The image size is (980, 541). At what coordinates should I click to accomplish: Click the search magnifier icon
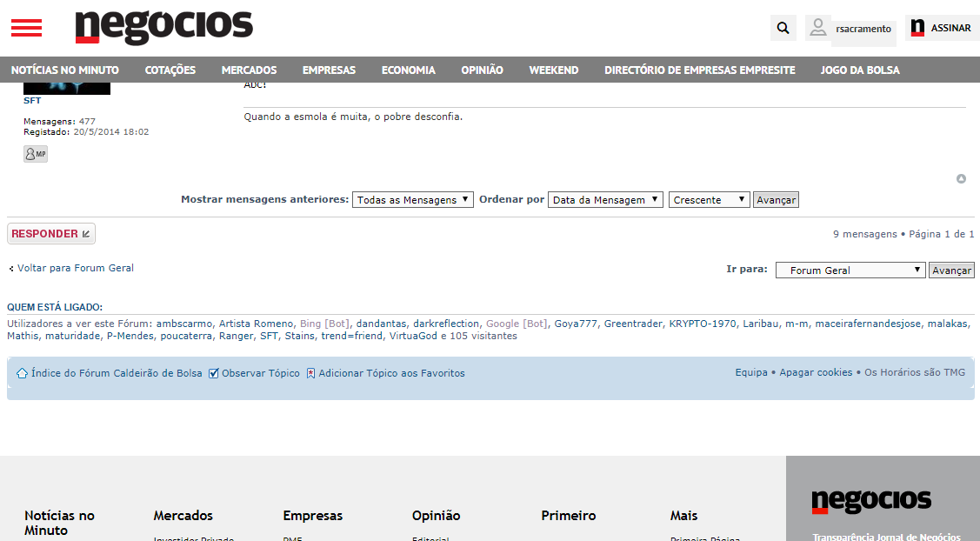(x=783, y=28)
